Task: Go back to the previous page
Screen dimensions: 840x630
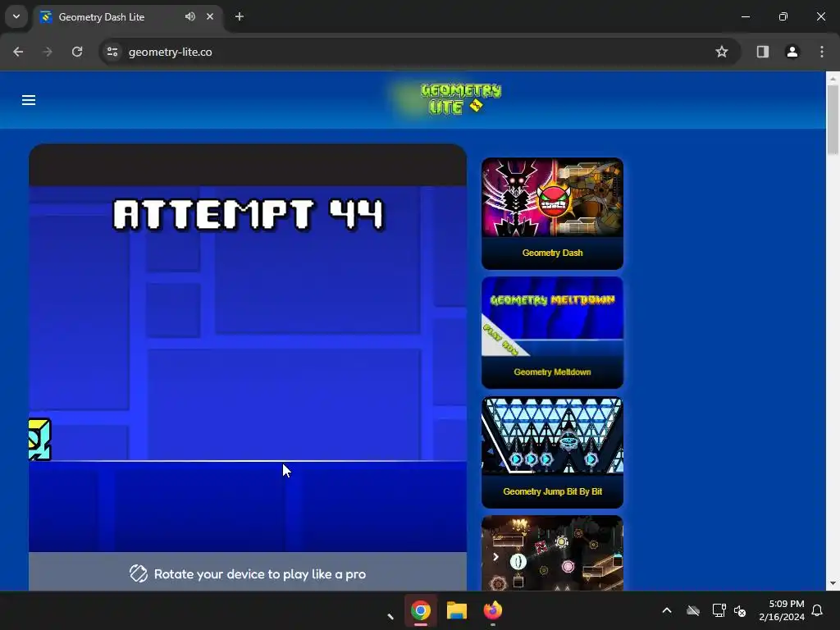Action: [18, 52]
